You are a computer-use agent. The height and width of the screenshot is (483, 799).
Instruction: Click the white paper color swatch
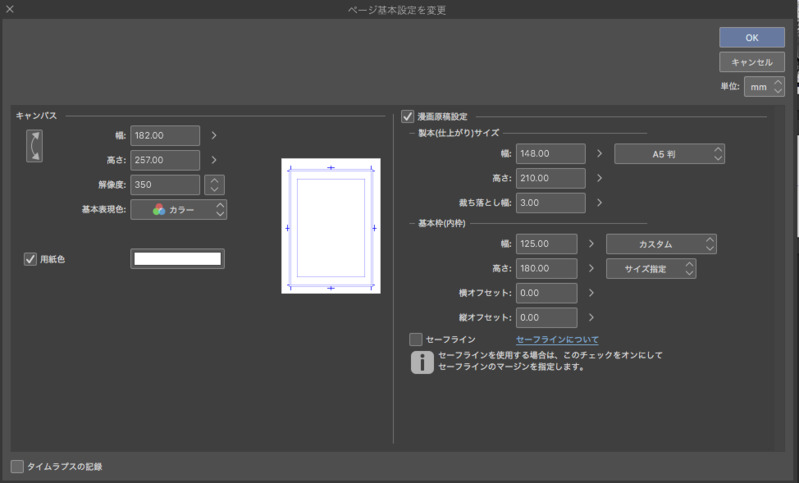coord(177,259)
